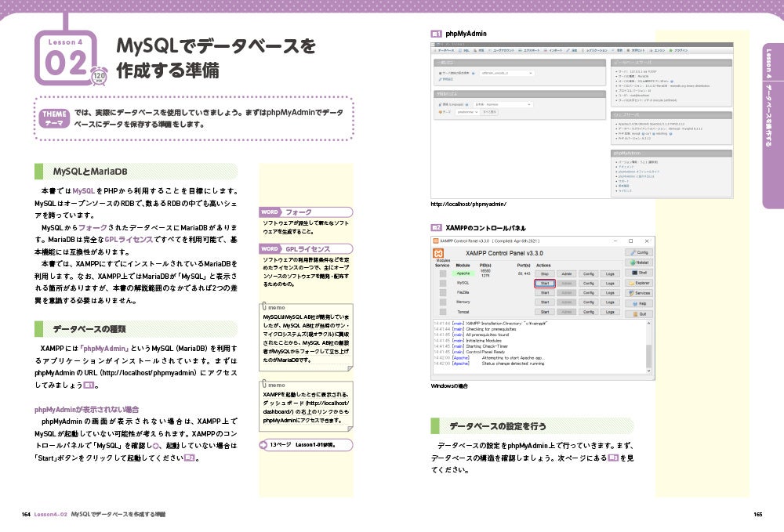Click the purple 'フォーク' term in the body text
Screen dimensions: 784x532
(93, 227)
